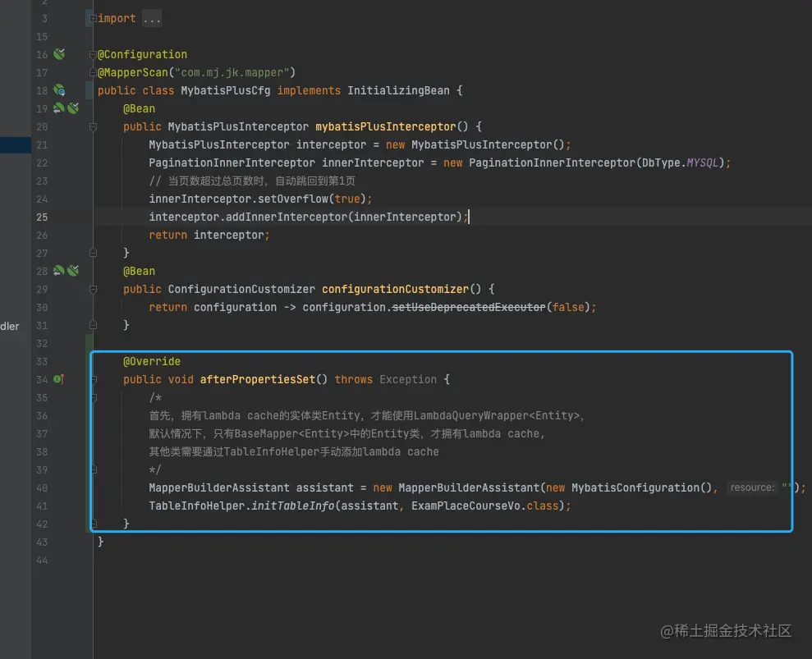Click the deprecated setUseDeprecatedExecutor call
Screen dimensions: 812x659
pos(468,308)
